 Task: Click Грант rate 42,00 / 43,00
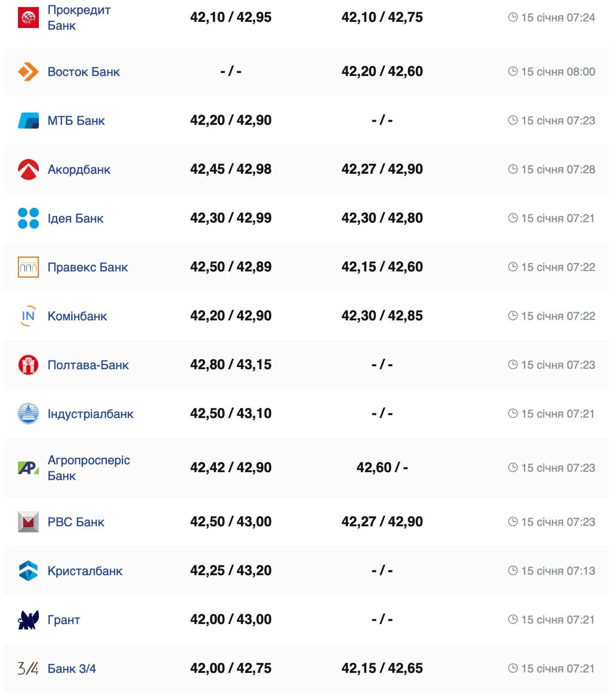(x=231, y=620)
